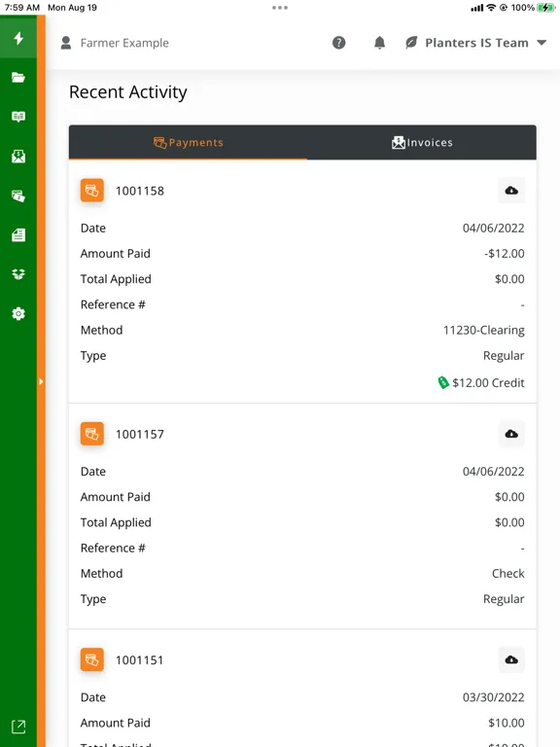This screenshot has width=560, height=747.
Task: Click the $12.00 Credit label
Action: click(488, 383)
